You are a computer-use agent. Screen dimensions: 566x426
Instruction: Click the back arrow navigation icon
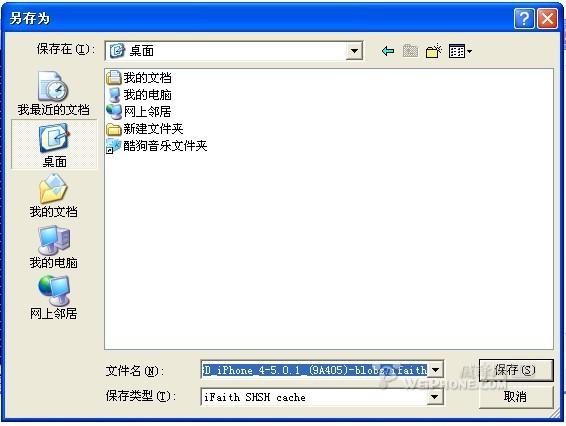388,51
